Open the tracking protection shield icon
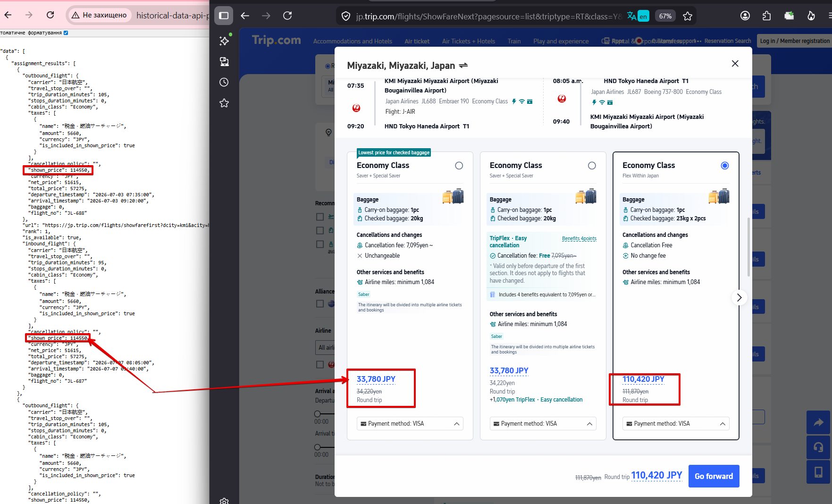The width and height of the screenshot is (832, 504). click(346, 16)
